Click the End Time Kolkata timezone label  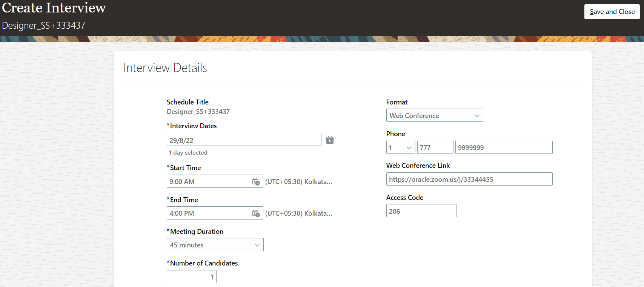pos(298,213)
